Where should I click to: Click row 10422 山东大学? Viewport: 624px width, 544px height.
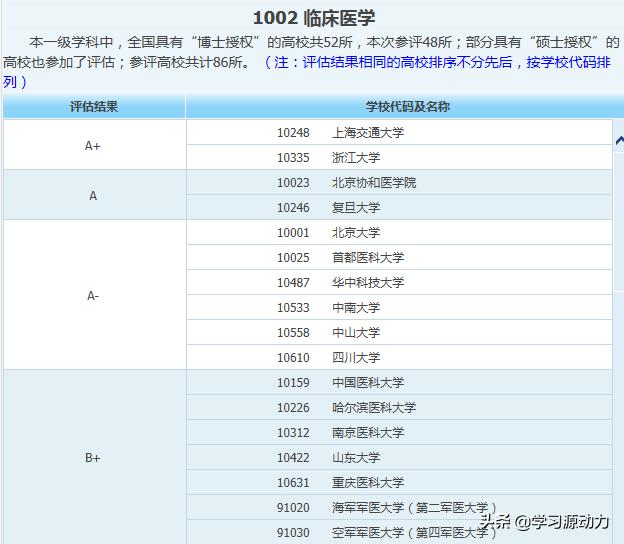399,458
